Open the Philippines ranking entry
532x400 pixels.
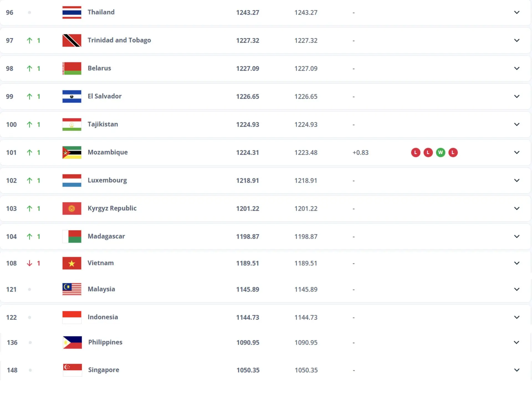pos(105,342)
